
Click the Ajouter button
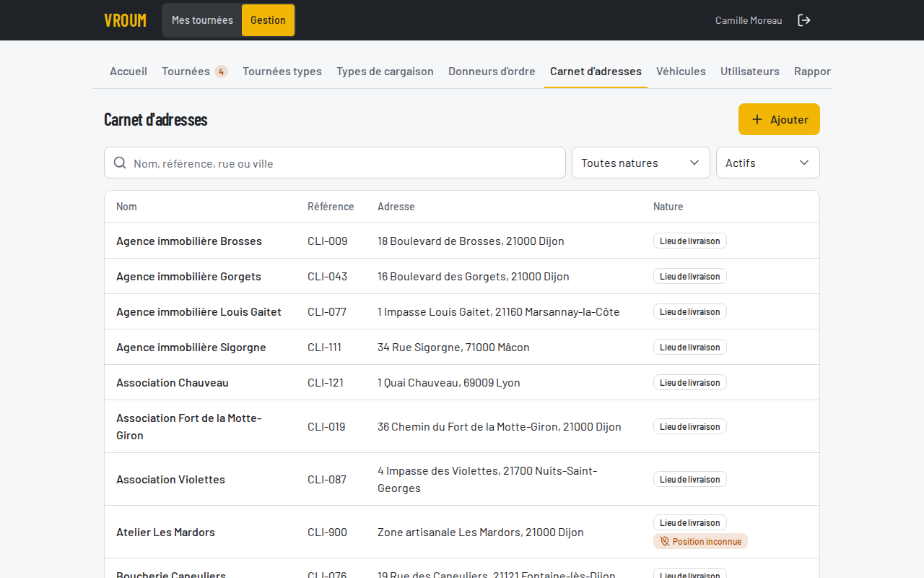pos(779,119)
